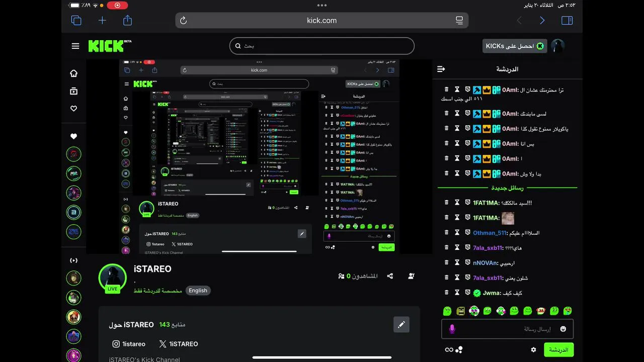Click the viewers count 'المشاهدون 0'
Viewport: 644px width, 362px height.
[x=358, y=276]
